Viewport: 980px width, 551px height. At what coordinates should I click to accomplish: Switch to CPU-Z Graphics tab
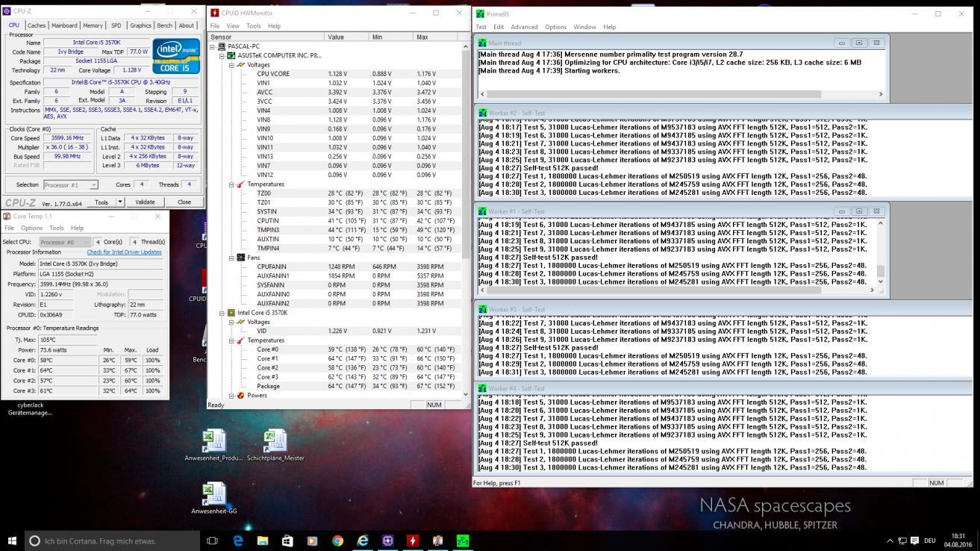click(140, 25)
